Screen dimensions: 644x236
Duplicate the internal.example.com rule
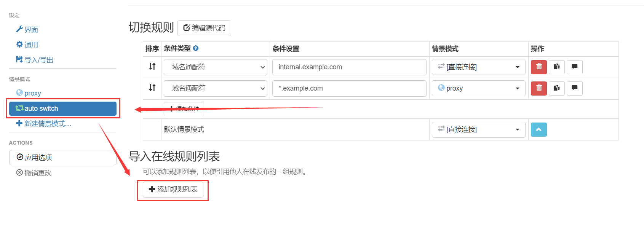[556, 67]
